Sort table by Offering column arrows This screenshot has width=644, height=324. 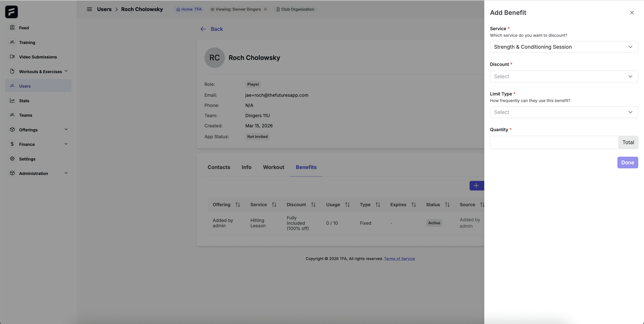pyautogui.click(x=237, y=205)
